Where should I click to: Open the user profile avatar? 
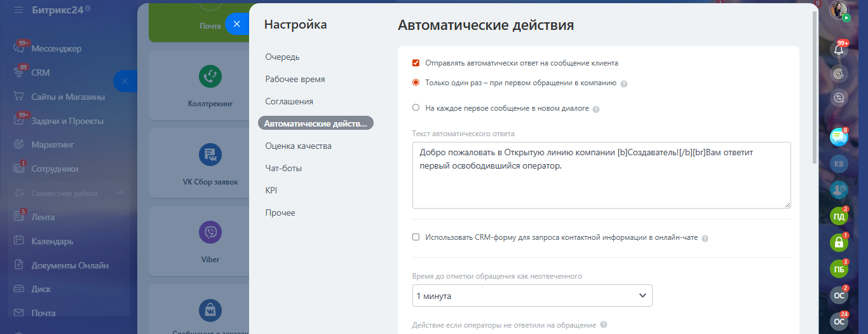pos(839,10)
